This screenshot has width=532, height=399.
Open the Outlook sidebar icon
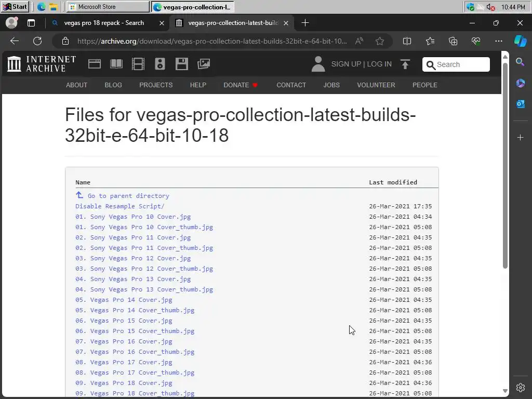520,104
